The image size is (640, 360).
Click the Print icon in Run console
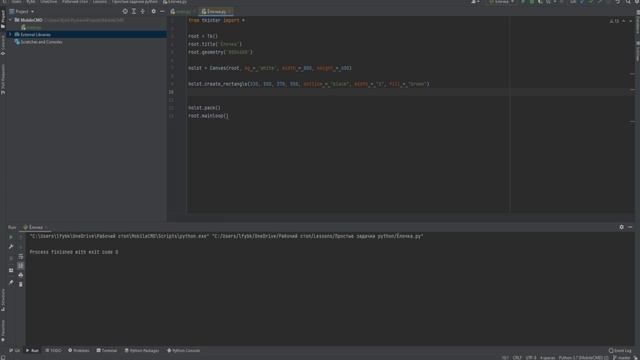[x=21, y=275]
